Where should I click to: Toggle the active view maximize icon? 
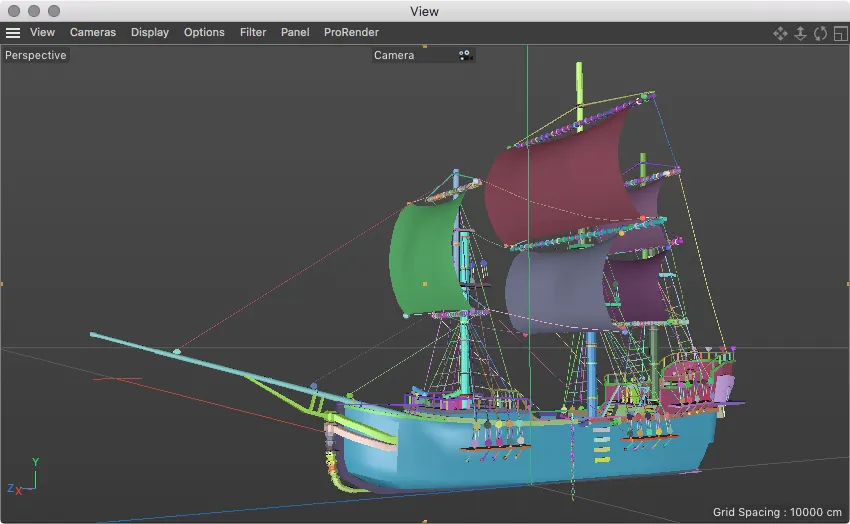[x=840, y=33]
